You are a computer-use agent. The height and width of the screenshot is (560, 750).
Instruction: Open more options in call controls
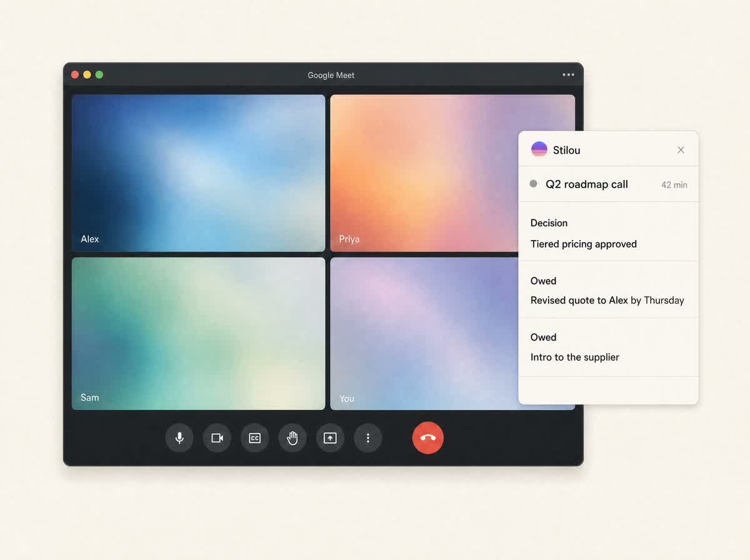tap(367, 437)
